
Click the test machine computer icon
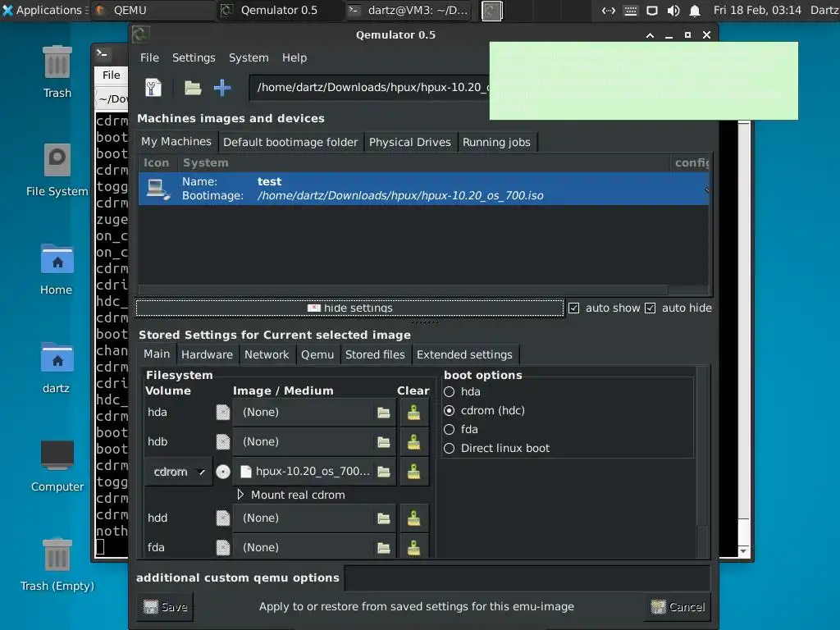click(x=158, y=189)
